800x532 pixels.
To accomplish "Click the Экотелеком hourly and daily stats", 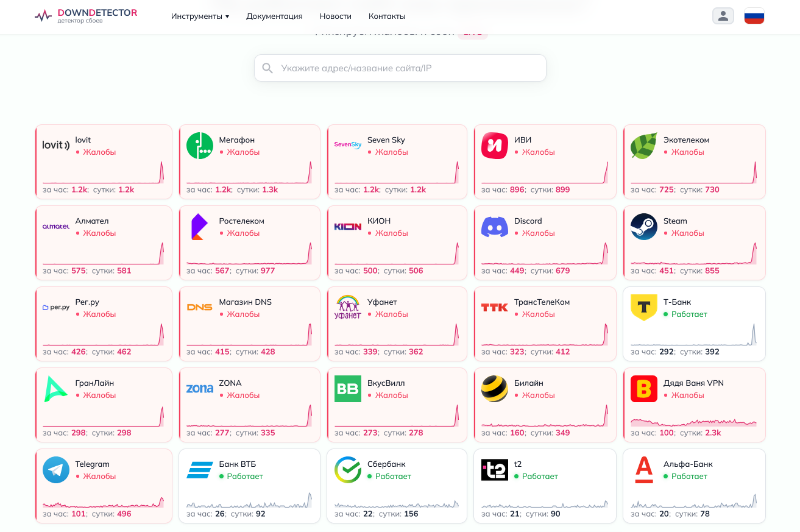I will pos(675,190).
